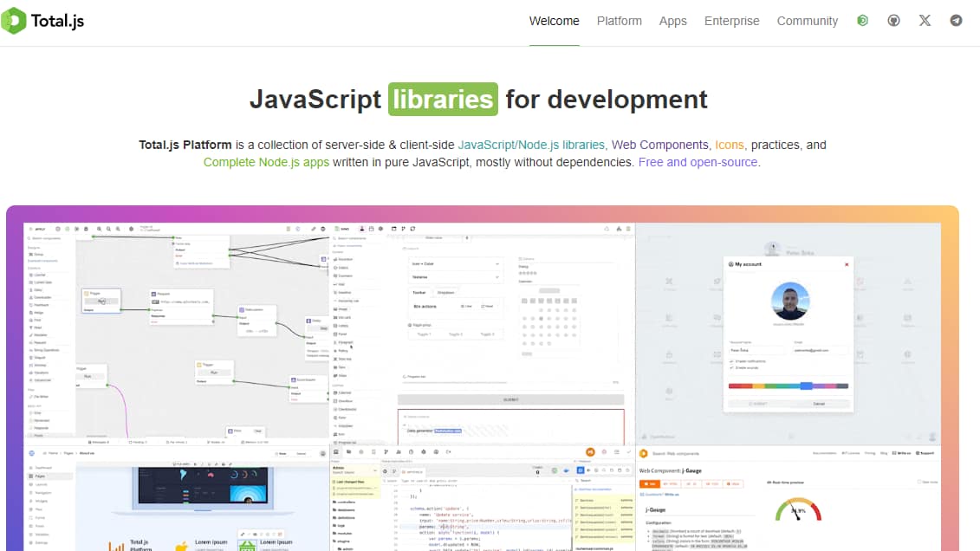
Task: Click the search icon in the components sidebar
Action: 335,237
